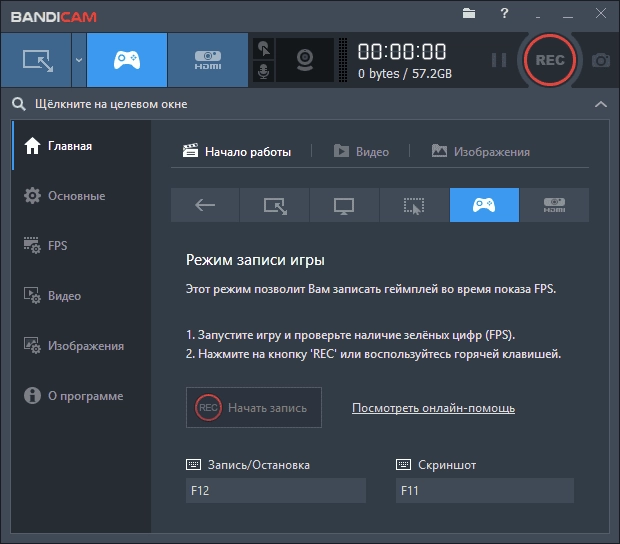Image resolution: width=620 pixels, height=544 pixels.
Task: Minimize Bandicam to tray with small dash
Action: [538, 17]
